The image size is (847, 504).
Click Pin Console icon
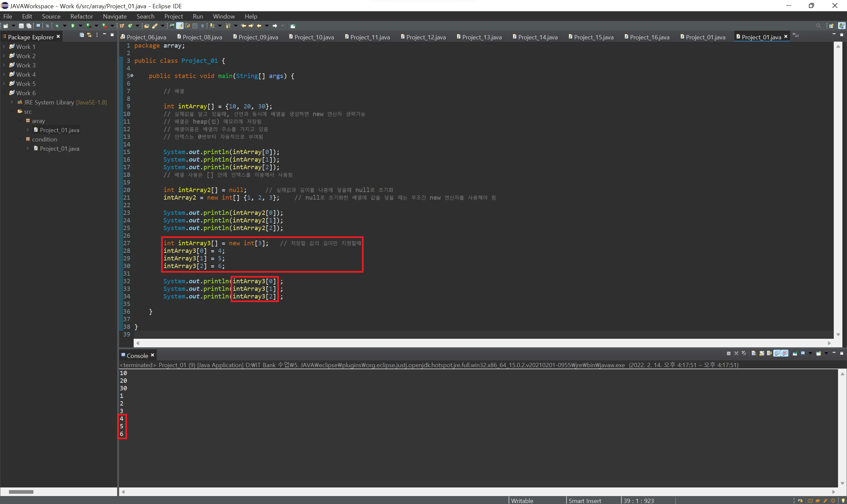pos(795,354)
